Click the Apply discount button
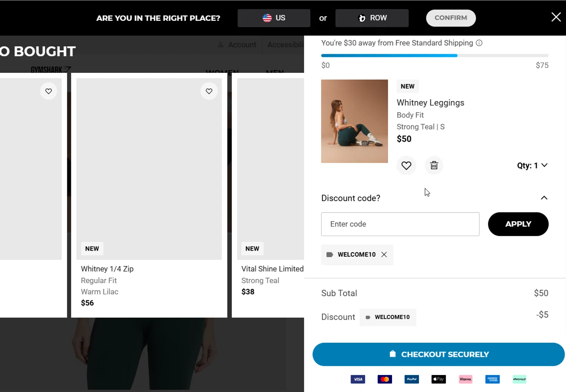The width and height of the screenshot is (566, 392). click(x=518, y=224)
